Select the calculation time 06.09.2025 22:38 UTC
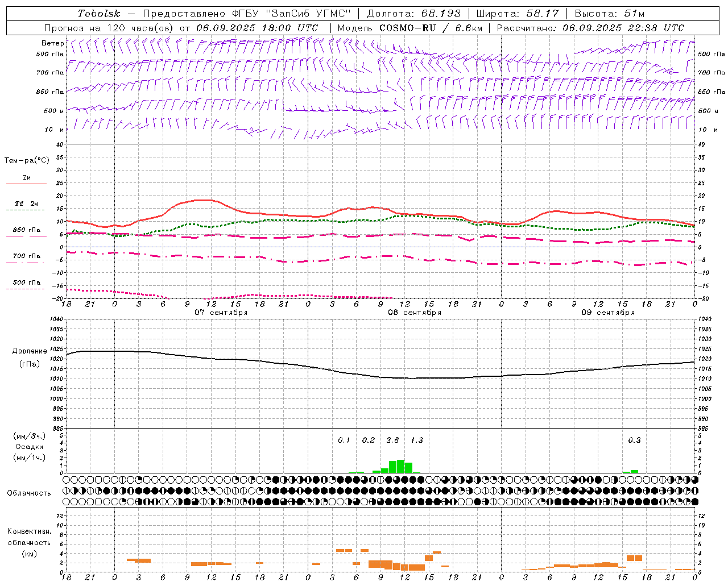 [x=623, y=28]
